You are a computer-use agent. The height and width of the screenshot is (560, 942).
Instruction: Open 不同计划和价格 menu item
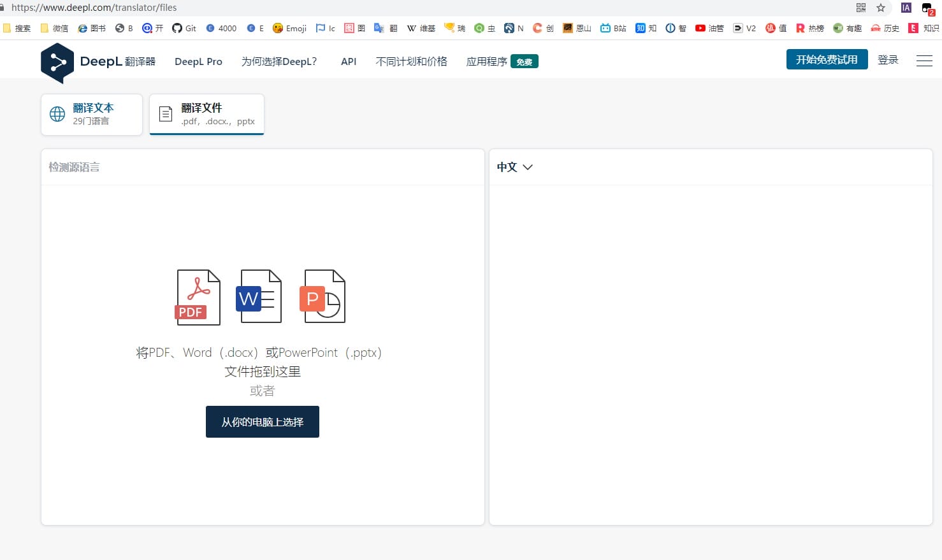click(x=411, y=61)
